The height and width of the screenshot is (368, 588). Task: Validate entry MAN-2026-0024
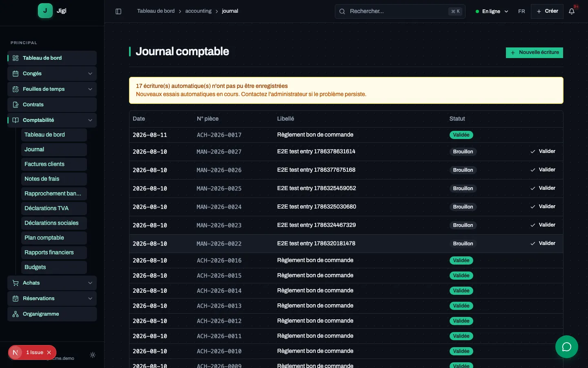[543, 206]
